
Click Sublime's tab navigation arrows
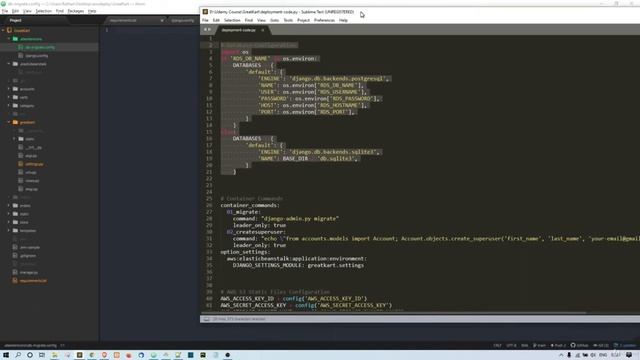coord(207,29)
